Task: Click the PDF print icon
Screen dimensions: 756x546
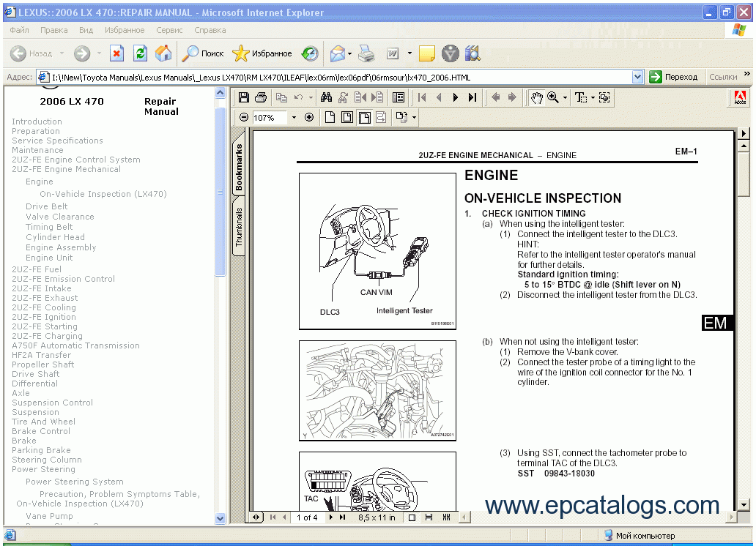Action: tap(261, 98)
